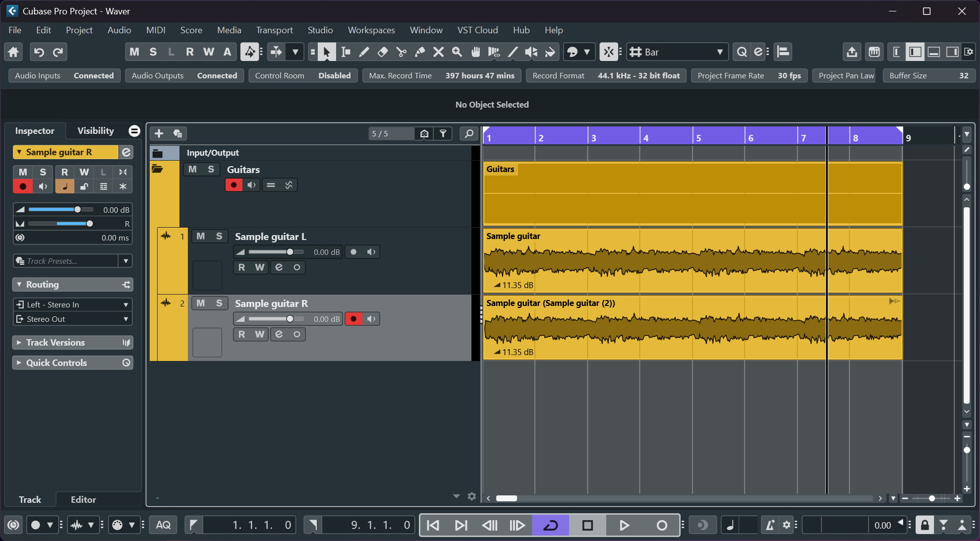
Task: Click the Undo arrow icon
Action: 39,52
